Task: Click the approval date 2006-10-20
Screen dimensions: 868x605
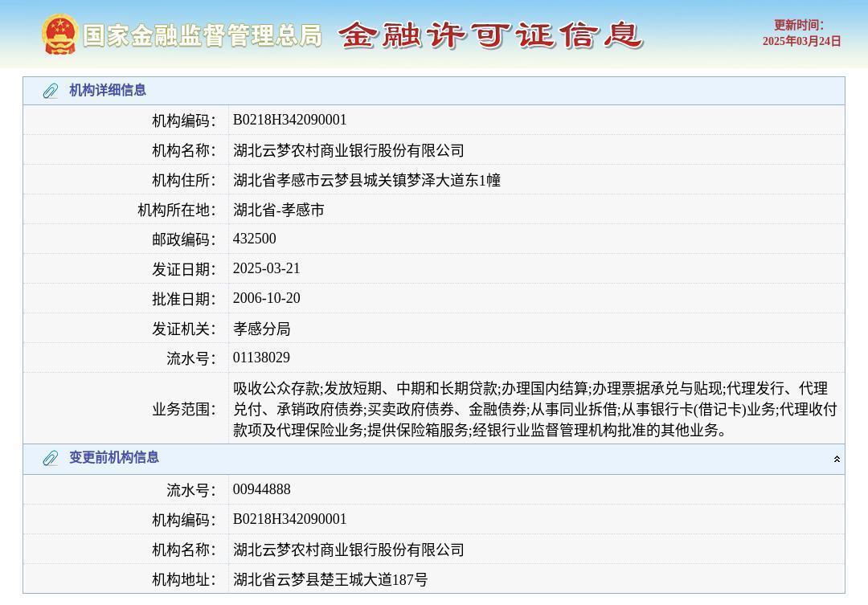Action: (266, 298)
